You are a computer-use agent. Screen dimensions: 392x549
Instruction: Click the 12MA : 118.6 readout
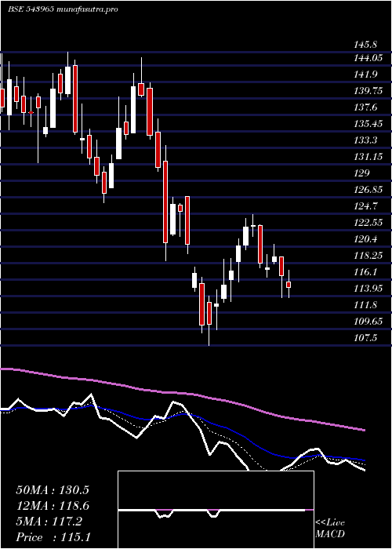(53, 506)
